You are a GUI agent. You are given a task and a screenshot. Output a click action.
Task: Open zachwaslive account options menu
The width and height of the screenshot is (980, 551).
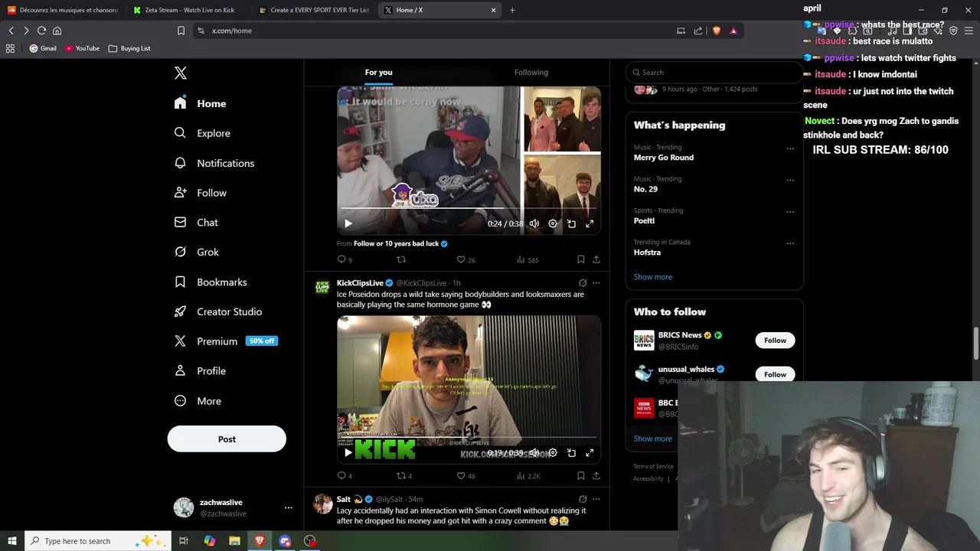pos(289,507)
